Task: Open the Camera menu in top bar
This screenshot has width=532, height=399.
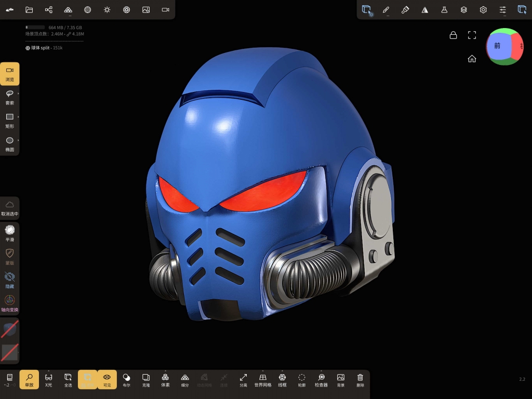Action: 166,9
